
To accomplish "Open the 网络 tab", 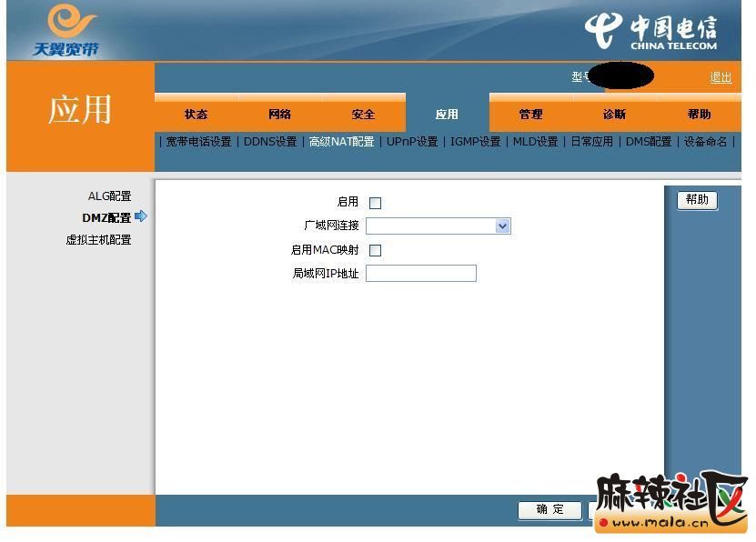I will [279, 115].
